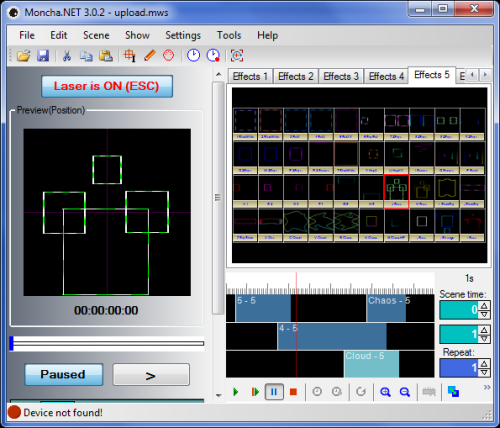Click the preview position slider track
The width and height of the screenshot is (500, 428).
point(107,343)
